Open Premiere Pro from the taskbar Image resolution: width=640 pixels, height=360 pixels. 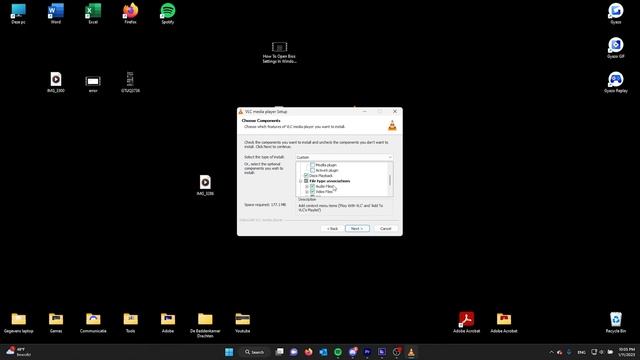pos(367,352)
